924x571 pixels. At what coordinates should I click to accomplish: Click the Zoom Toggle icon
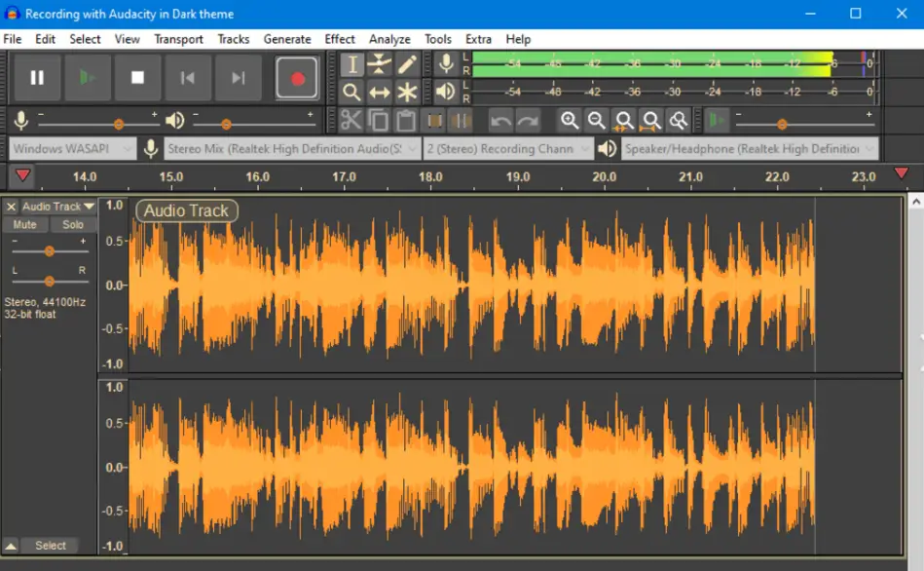(x=678, y=120)
